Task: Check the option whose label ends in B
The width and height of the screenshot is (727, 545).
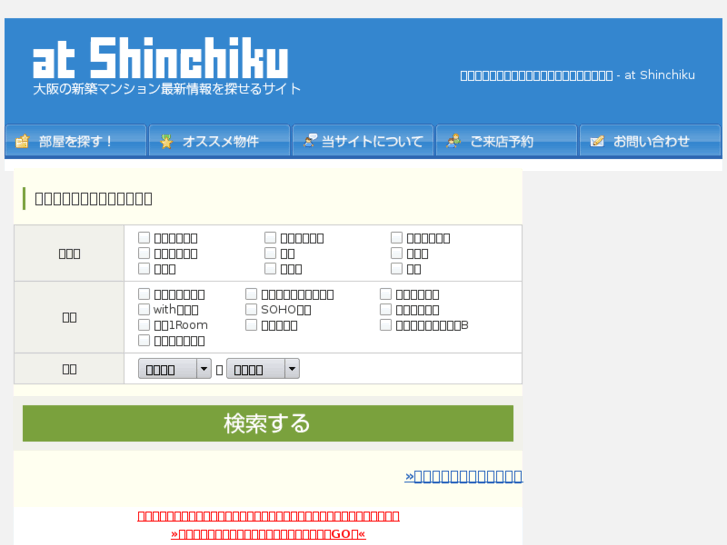Action: point(386,325)
